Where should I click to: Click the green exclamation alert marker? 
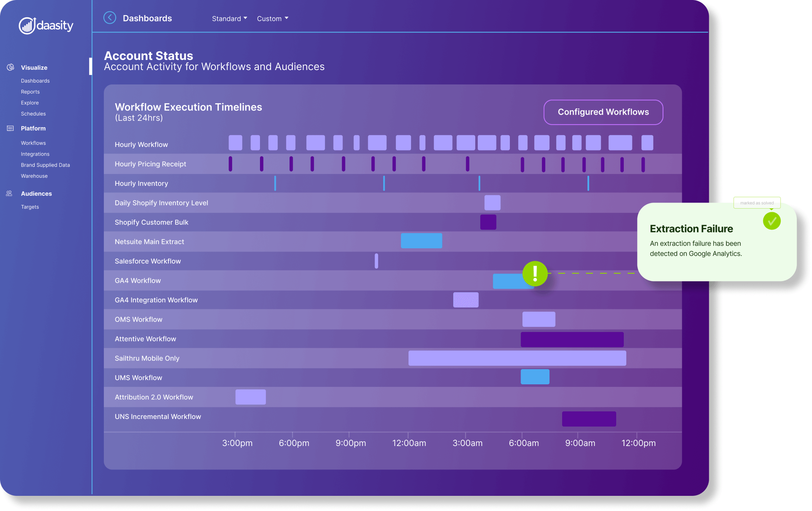535,274
